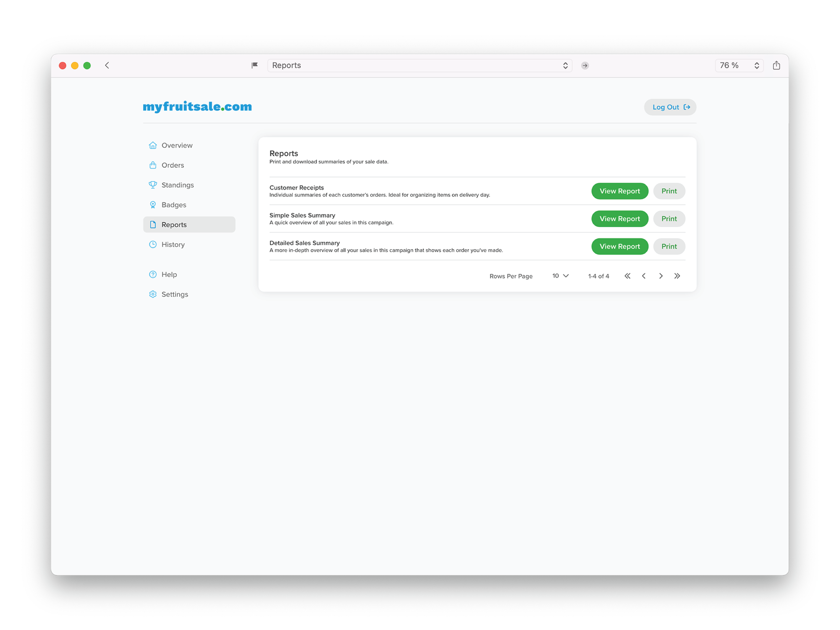
Task: Click the flag icon beside the page selector
Action: [254, 65]
